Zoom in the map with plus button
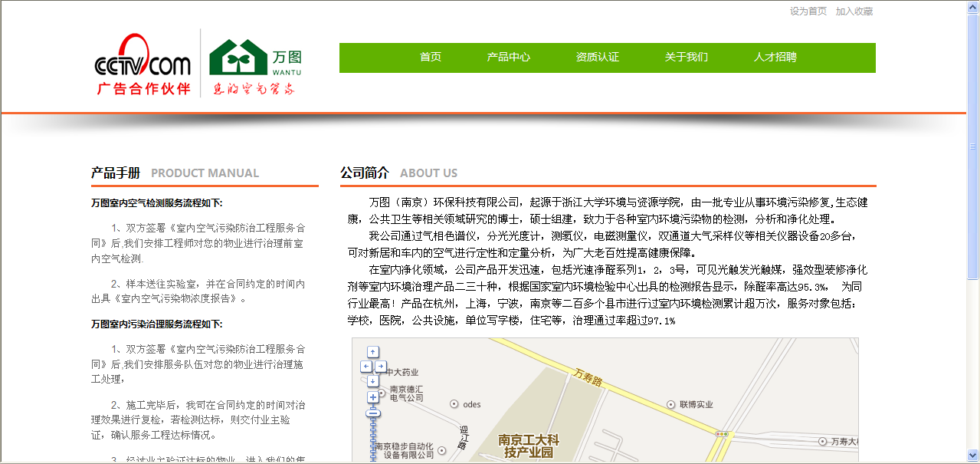This screenshot has width=980, height=464. (373, 397)
